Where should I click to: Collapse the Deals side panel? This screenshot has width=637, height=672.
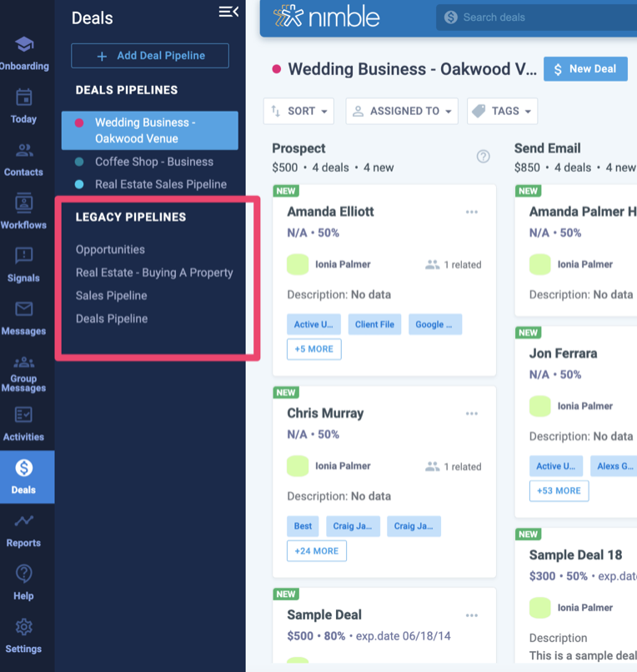pos(228,12)
